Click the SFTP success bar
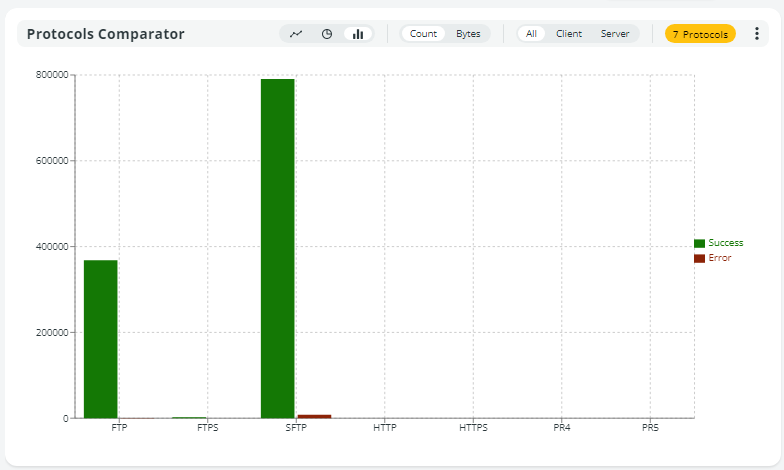The width and height of the screenshot is (784, 470). coord(277,248)
